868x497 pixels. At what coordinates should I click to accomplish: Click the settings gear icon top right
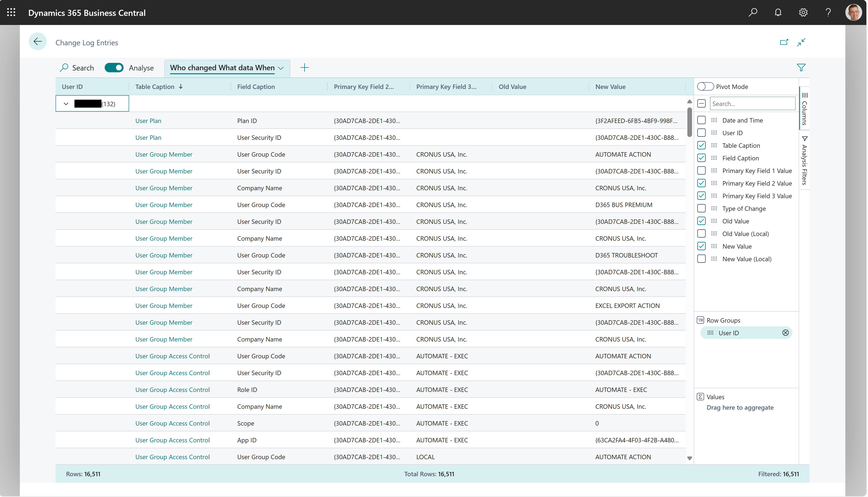[x=804, y=12]
